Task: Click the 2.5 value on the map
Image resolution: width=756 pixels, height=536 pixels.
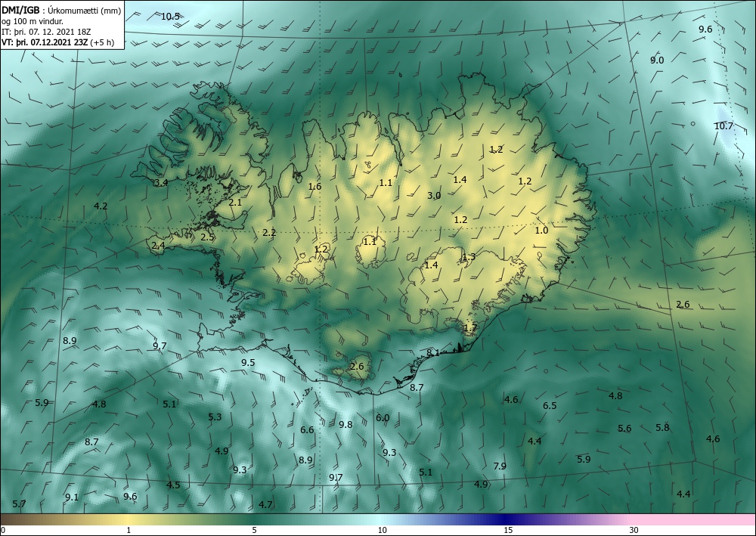Action: (x=207, y=237)
